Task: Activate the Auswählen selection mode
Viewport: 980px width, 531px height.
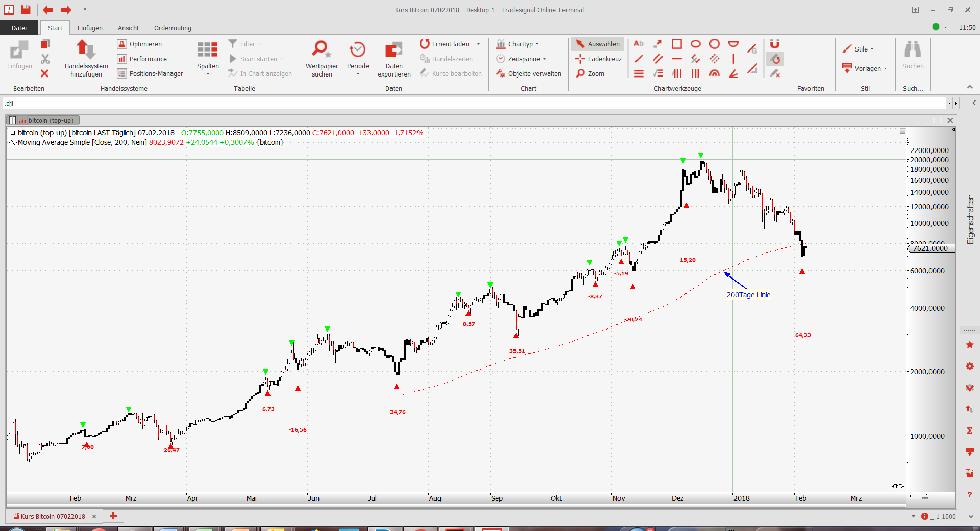Action: point(597,44)
